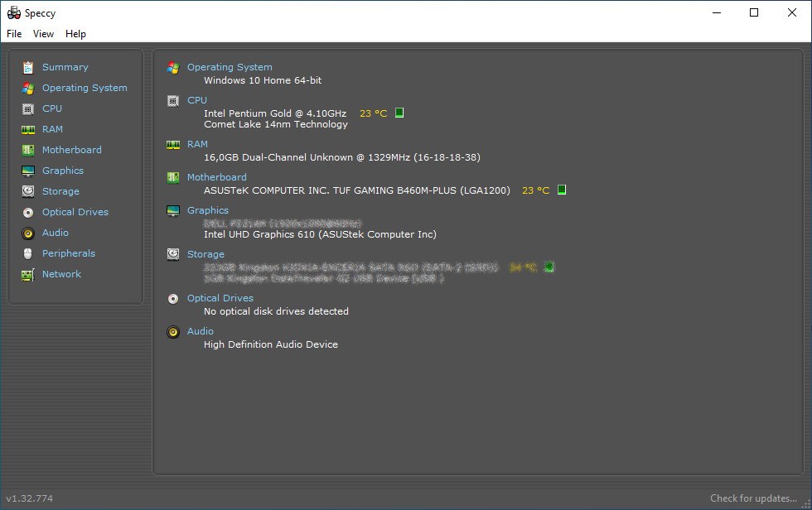Open the View menu
812x510 pixels.
click(43, 34)
